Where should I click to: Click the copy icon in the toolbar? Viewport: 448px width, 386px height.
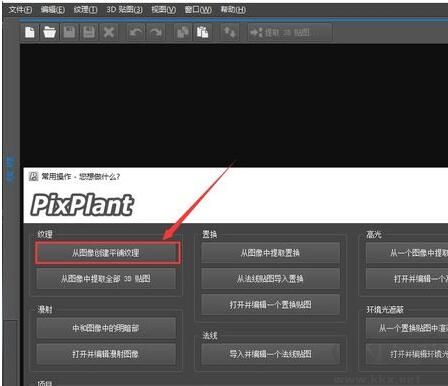183,32
